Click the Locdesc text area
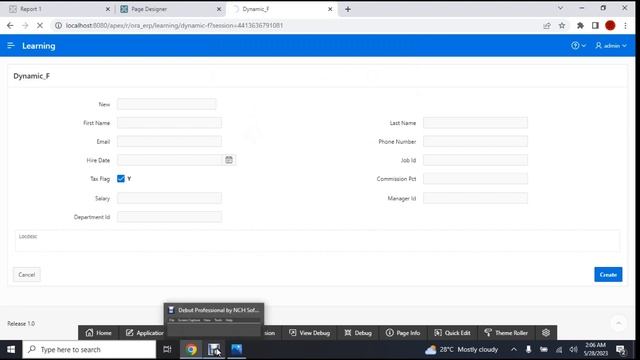Screen dimensions: 640x360 tap(317, 241)
